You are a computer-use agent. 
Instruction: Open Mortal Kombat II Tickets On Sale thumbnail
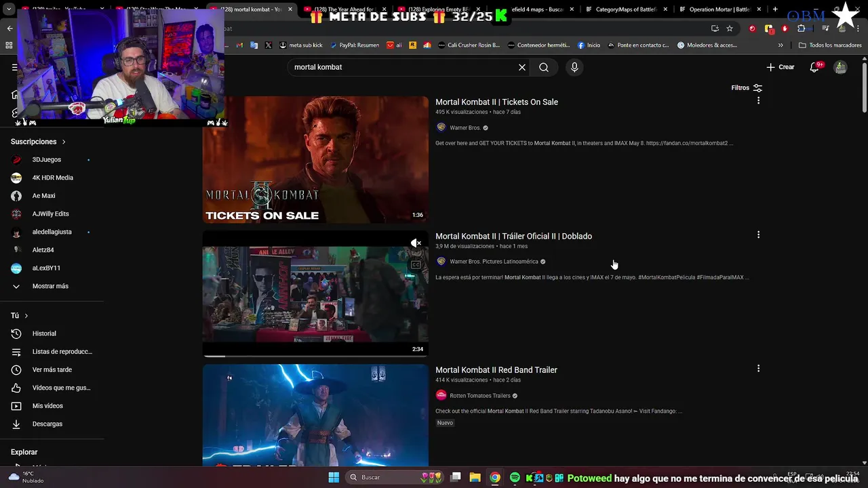315,159
